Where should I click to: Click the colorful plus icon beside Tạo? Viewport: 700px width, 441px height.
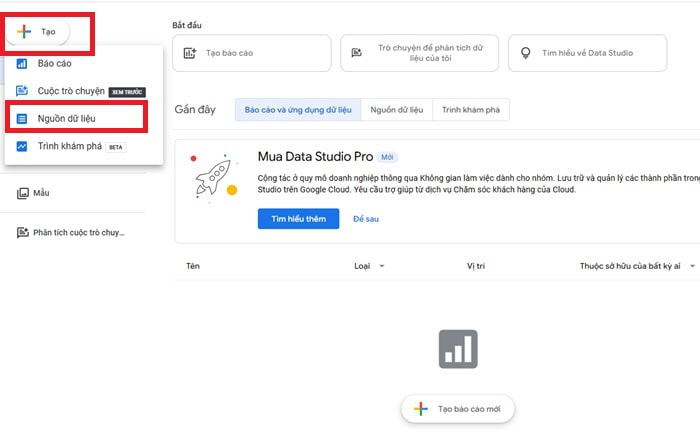(24, 32)
